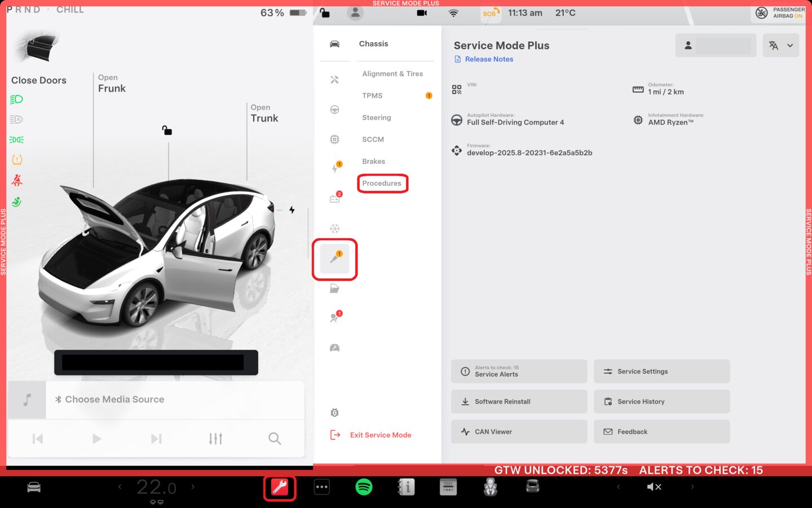The height and width of the screenshot is (508, 812).
Task: Open the three-dots app launcher
Action: pyautogui.click(x=321, y=487)
